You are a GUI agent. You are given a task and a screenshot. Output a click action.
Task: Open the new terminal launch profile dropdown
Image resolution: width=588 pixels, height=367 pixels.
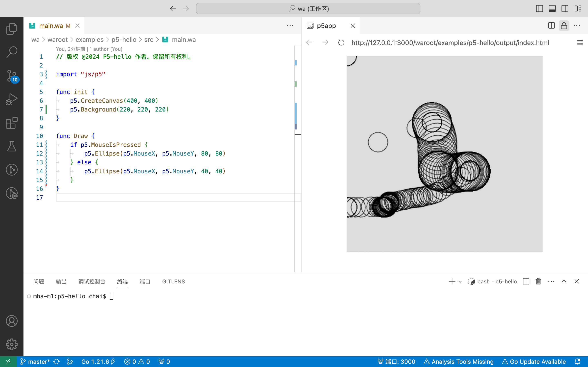click(460, 282)
